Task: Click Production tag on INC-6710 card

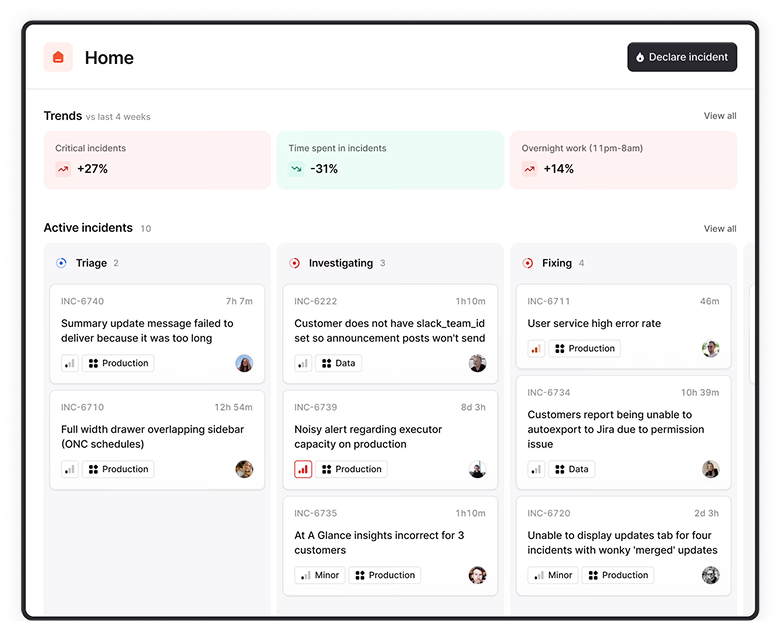Action: coord(118,469)
